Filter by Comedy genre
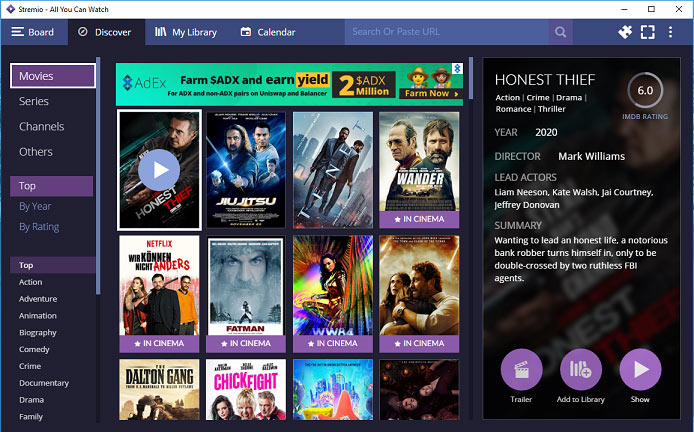694x432 pixels. pyautogui.click(x=34, y=349)
